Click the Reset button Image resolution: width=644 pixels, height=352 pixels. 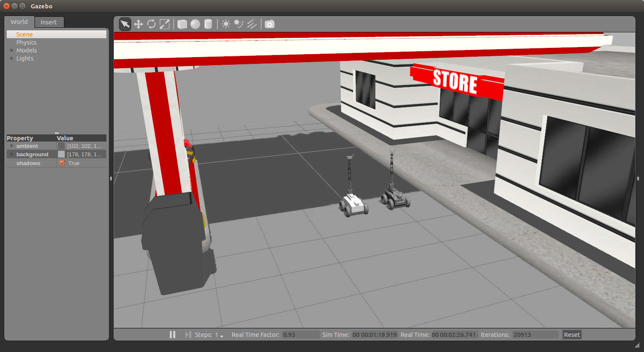coord(572,335)
